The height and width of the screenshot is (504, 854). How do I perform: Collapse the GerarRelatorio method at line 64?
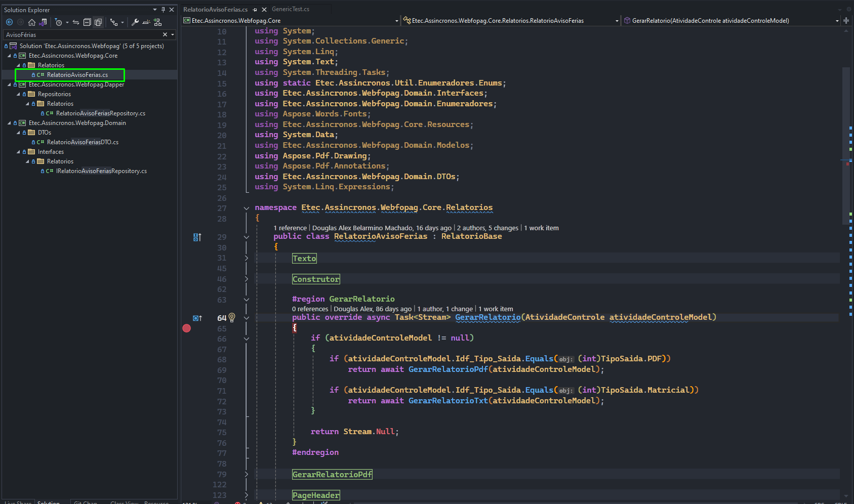click(x=247, y=318)
